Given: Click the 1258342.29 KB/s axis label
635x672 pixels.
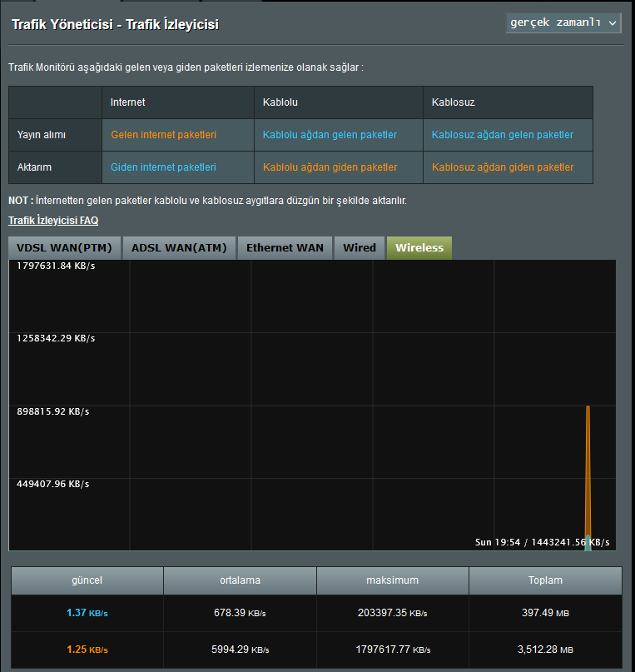Looking at the screenshot, I should (56, 338).
